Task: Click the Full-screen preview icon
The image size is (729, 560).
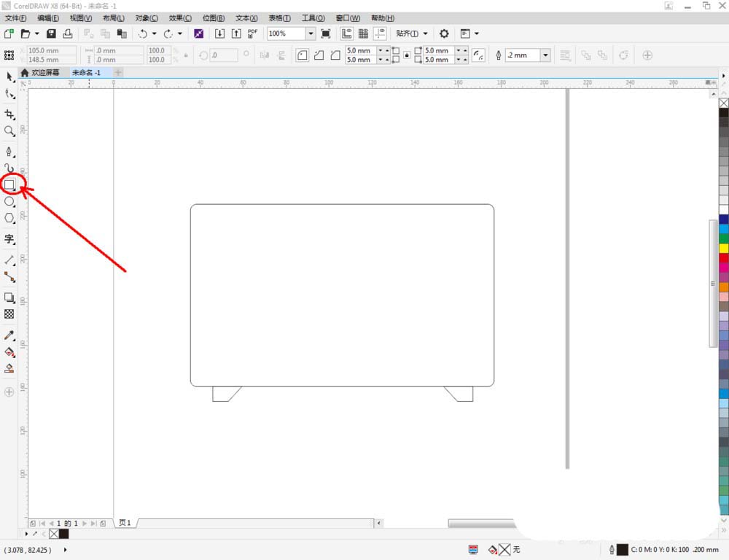Action: [326, 34]
